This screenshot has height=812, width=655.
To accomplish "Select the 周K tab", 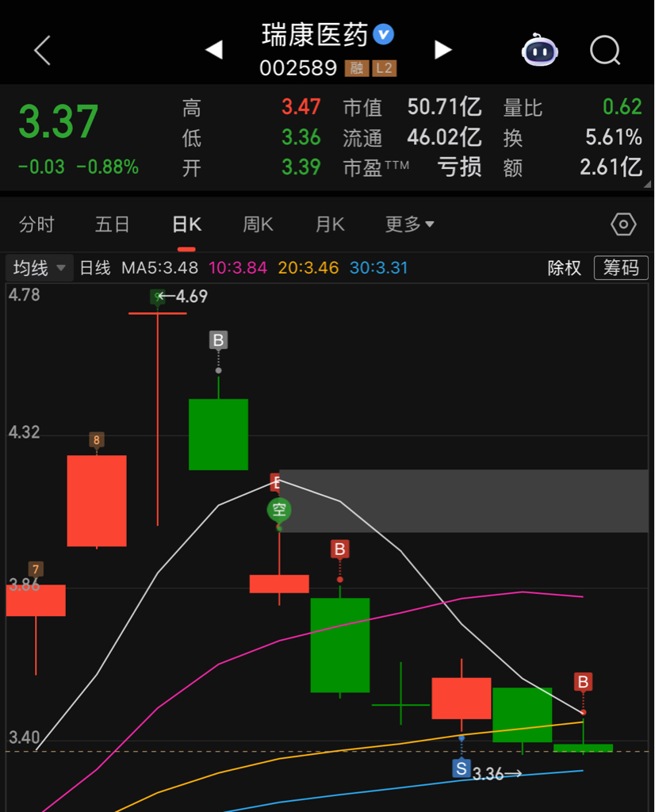I will coord(258,224).
